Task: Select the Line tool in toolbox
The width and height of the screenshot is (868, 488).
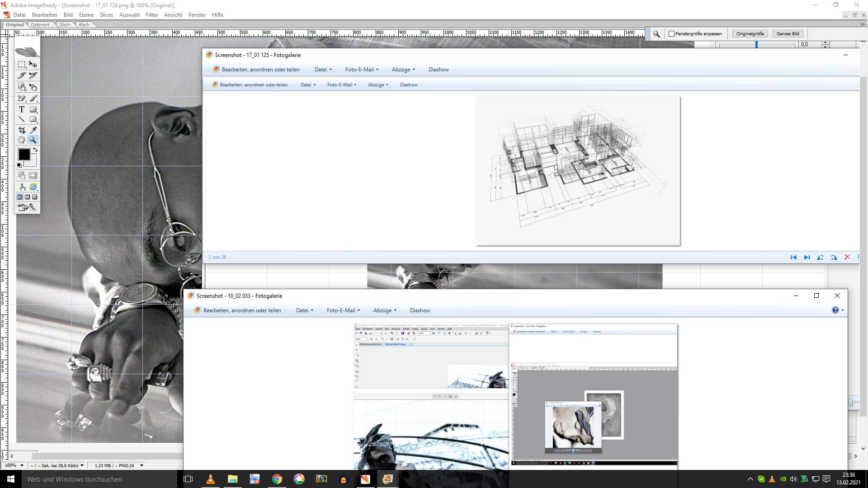Action: pyautogui.click(x=22, y=119)
